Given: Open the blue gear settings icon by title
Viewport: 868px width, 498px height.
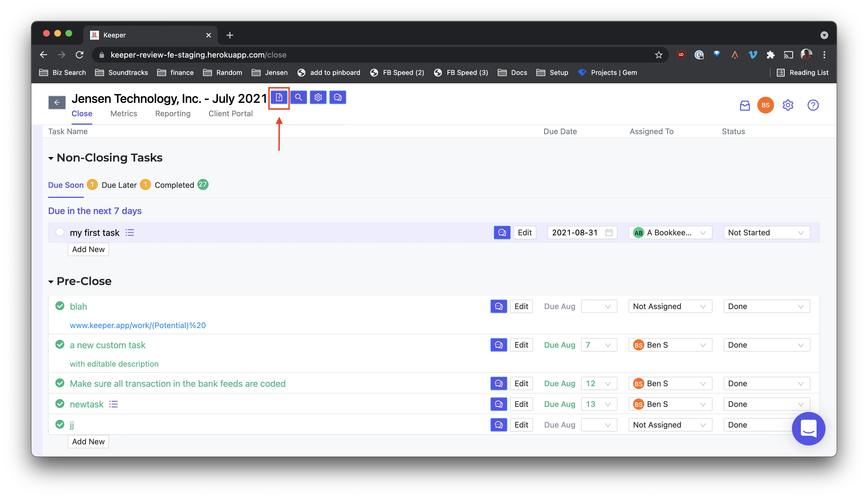Looking at the screenshot, I should coord(318,98).
